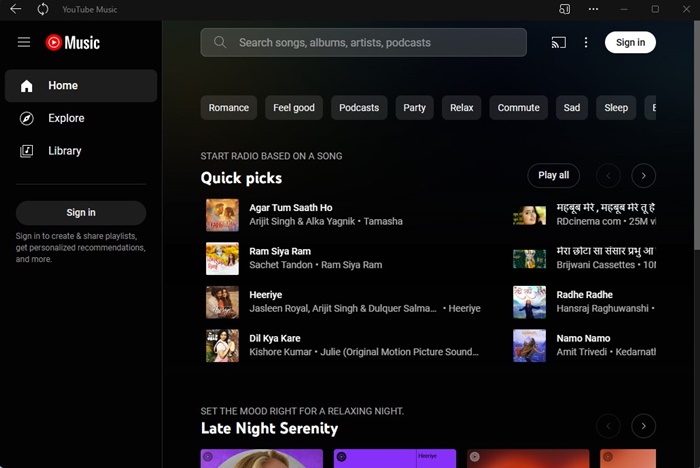Screen dimensions: 700x468
Task: Click the Cast icon beside the search bar
Action: (558, 42)
